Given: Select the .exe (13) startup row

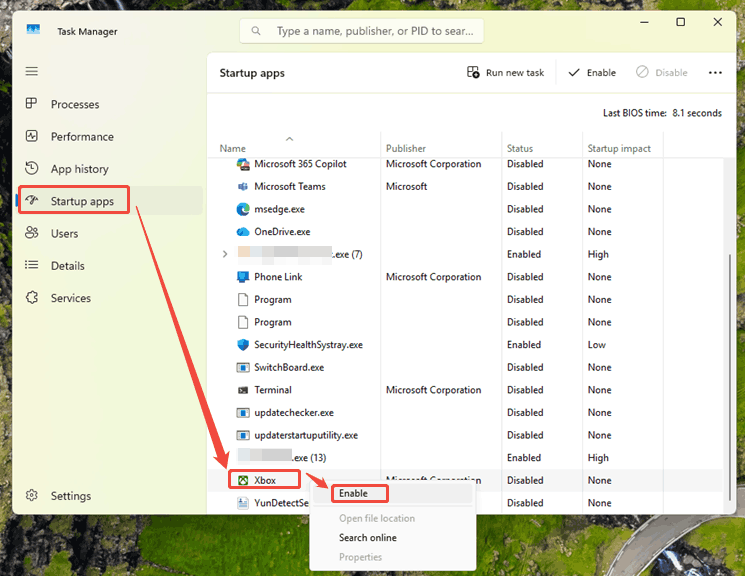Looking at the screenshot, I should (x=466, y=458).
